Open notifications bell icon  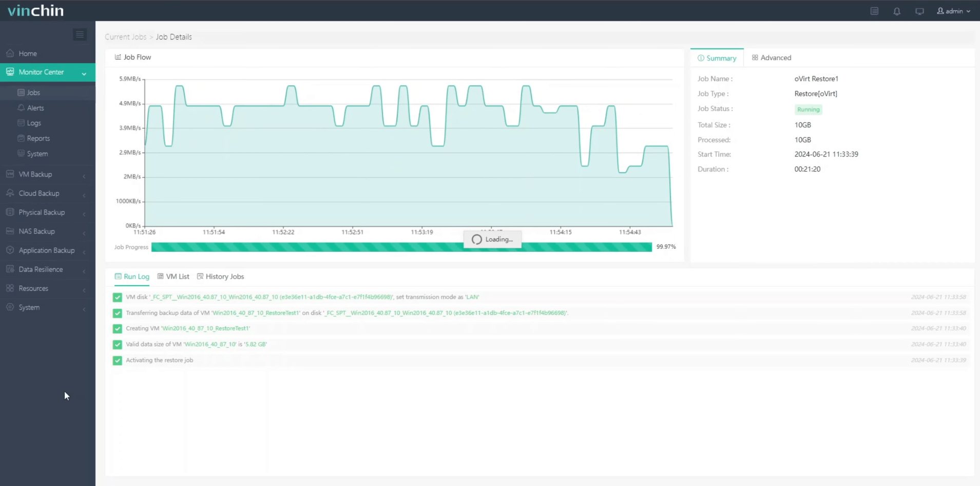coord(897,11)
